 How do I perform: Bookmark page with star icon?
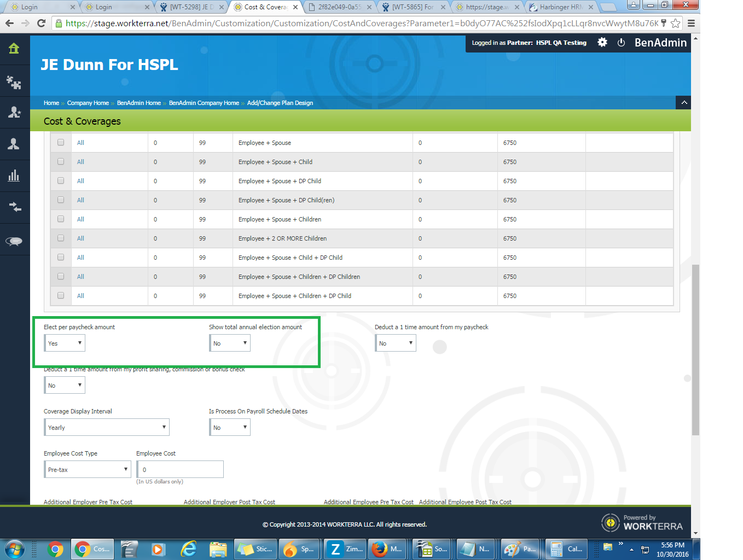coord(676,23)
